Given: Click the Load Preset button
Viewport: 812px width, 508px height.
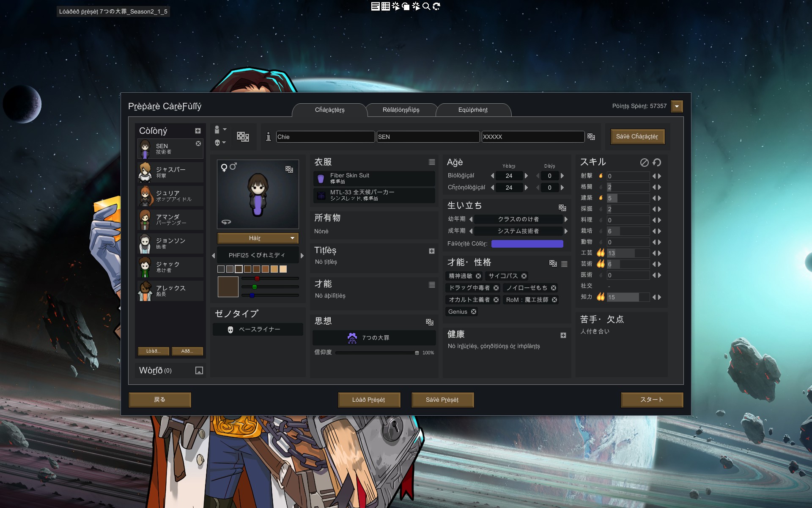Looking at the screenshot, I should pyautogui.click(x=368, y=400).
